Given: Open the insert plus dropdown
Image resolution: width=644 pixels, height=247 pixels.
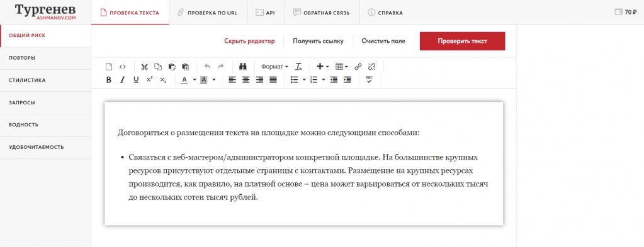Looking at the screenshot, I should click(x=322, y=67).
